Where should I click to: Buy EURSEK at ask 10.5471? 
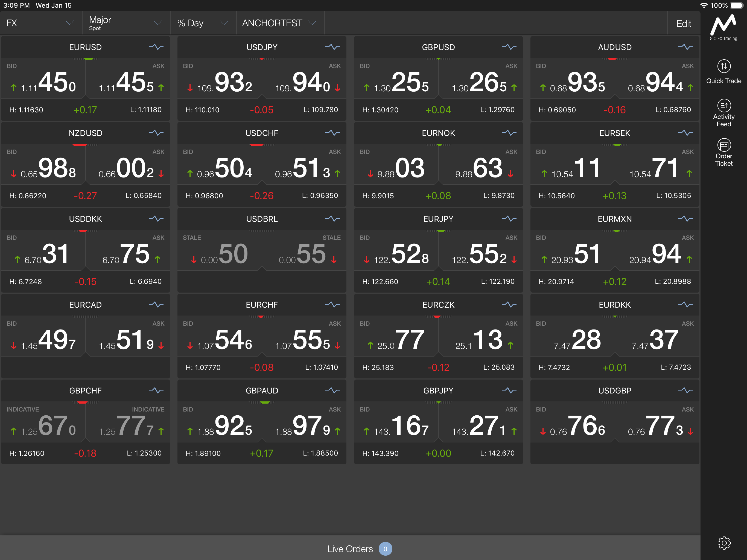tap(657, 164)
